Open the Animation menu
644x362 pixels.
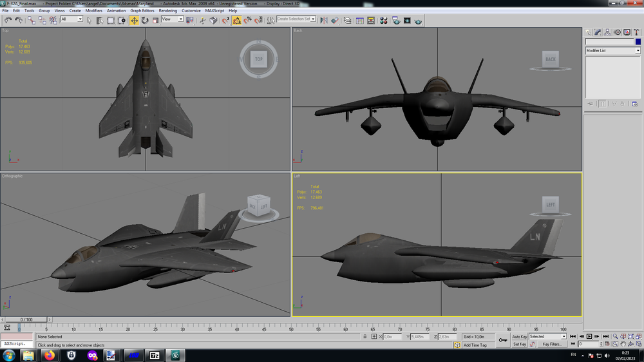[x=116, y=11]
